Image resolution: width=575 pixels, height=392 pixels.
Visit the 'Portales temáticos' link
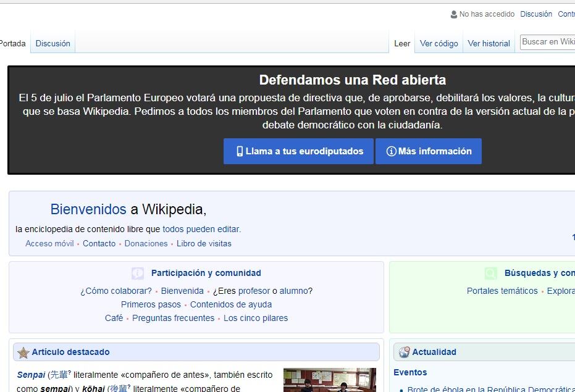pyautogui.click(x=502, y=291)
